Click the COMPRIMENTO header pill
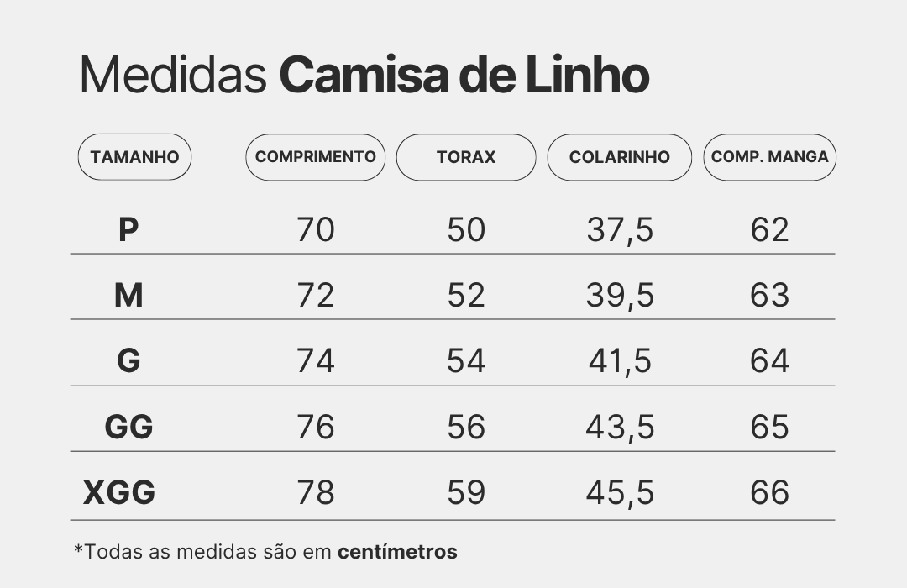The width and height of the screenshot is (907, 588). (x=315, y=157)
